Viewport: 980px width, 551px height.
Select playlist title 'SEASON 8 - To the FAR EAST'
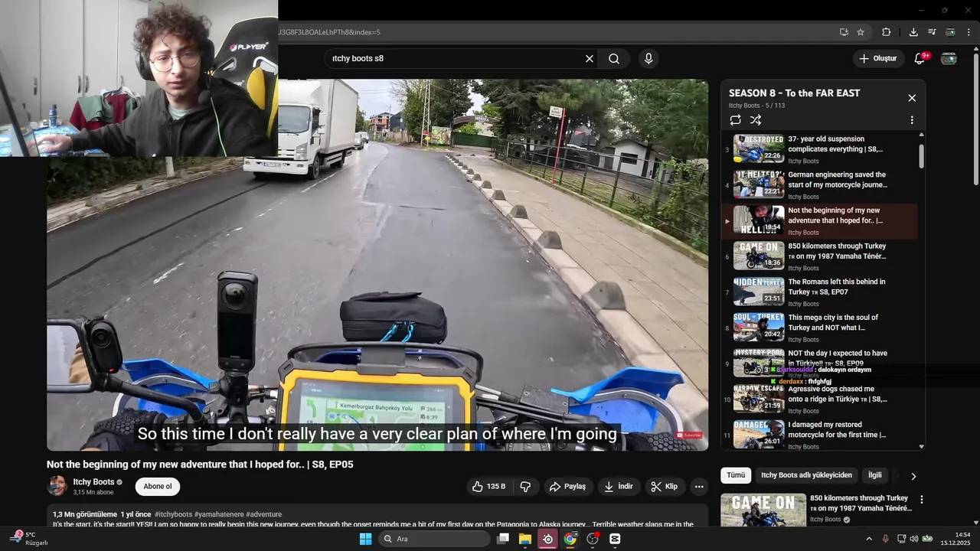tap(794, 93)
